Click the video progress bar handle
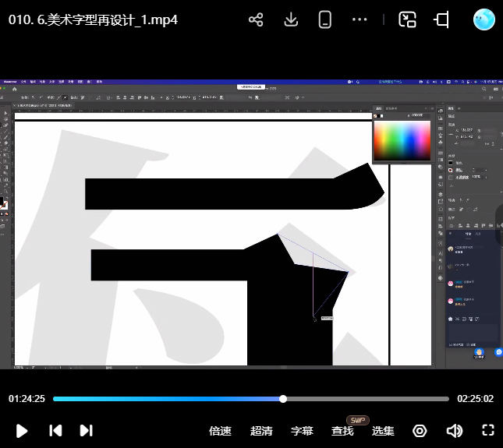This screenshot has width=503, height=448. (283, 399)
